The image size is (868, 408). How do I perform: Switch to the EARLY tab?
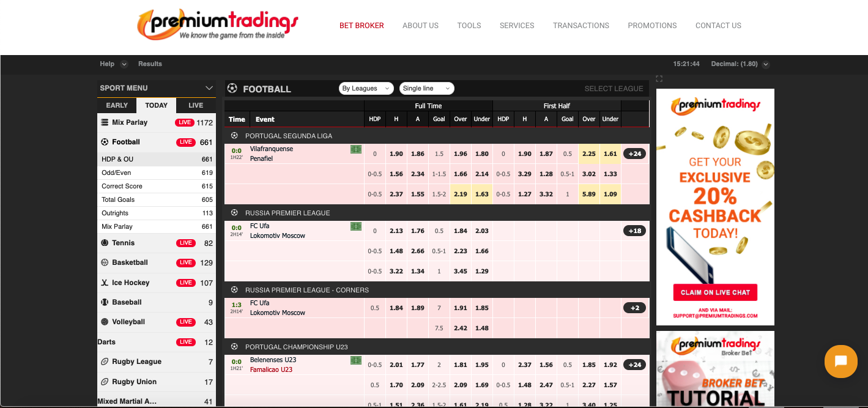click(x=117, y=105)
